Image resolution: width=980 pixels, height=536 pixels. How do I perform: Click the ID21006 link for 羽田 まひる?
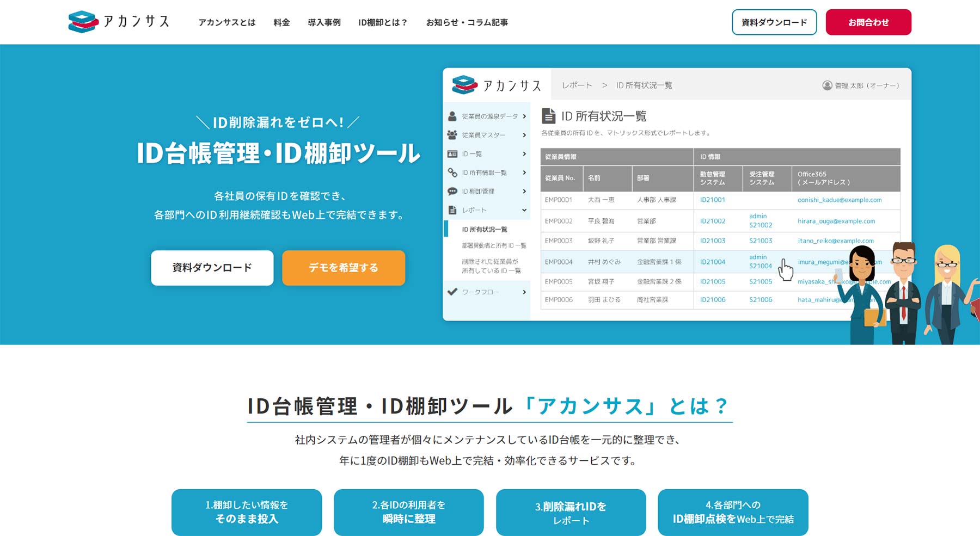pyautogui.click(x=713, y=300)
